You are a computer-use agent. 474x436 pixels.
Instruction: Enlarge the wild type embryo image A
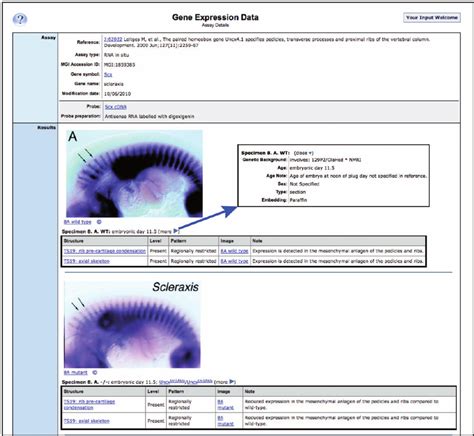[x=134, y=173]
